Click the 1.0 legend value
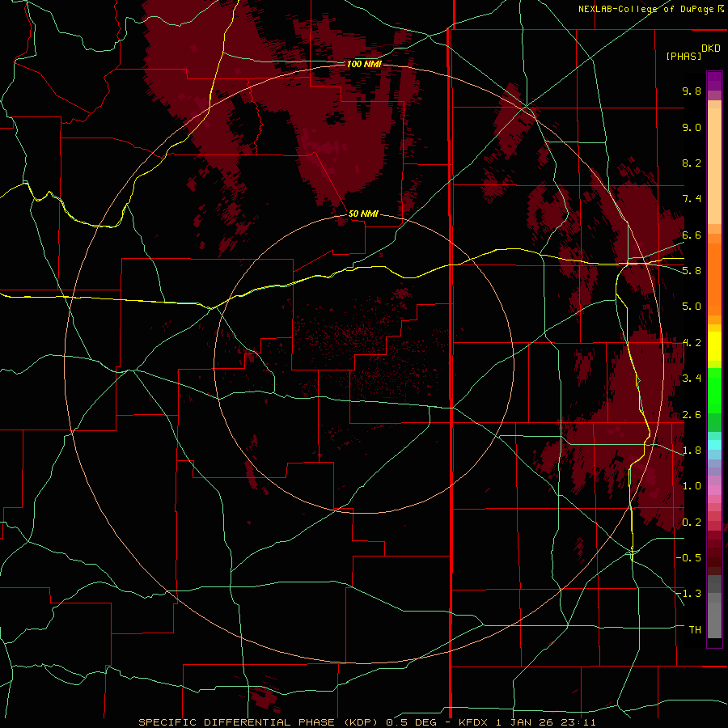728x728 pixels. pos(692,486)
